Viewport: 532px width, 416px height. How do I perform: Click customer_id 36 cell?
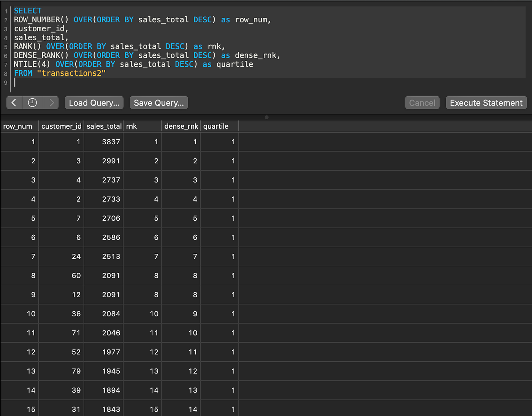coord(61,314)
